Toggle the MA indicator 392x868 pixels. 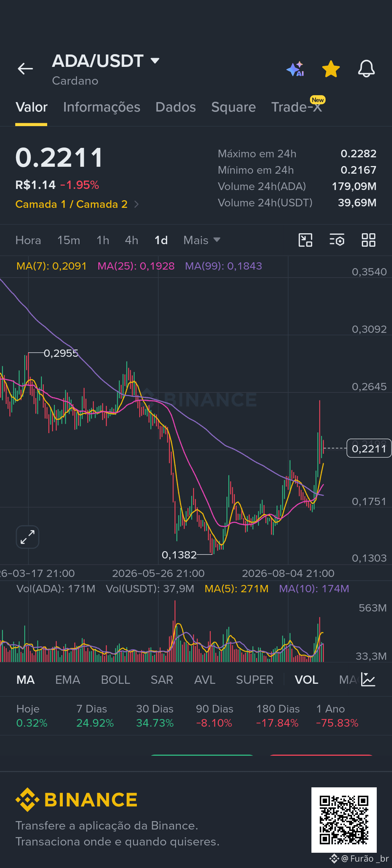click(x=25, y=680)
